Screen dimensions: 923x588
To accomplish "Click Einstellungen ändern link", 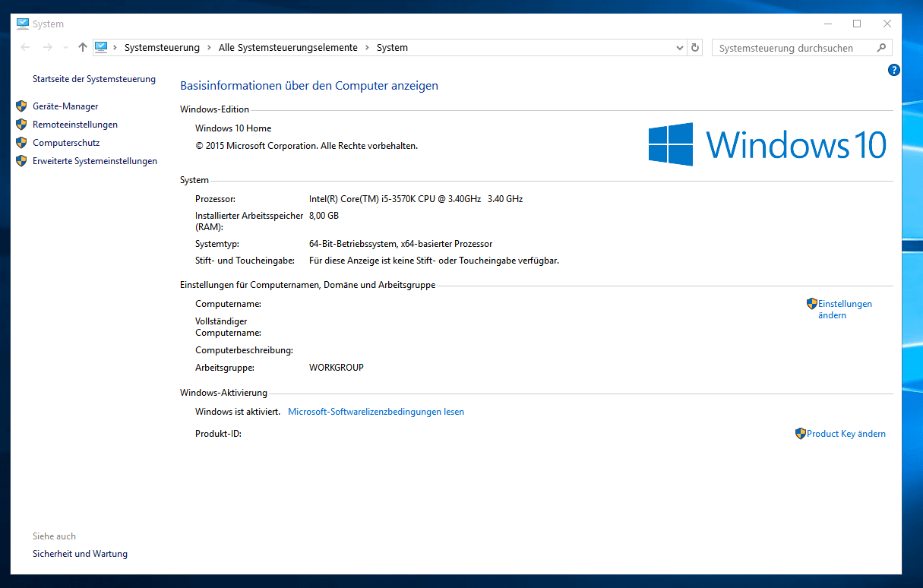I will (x=845, y=309).
